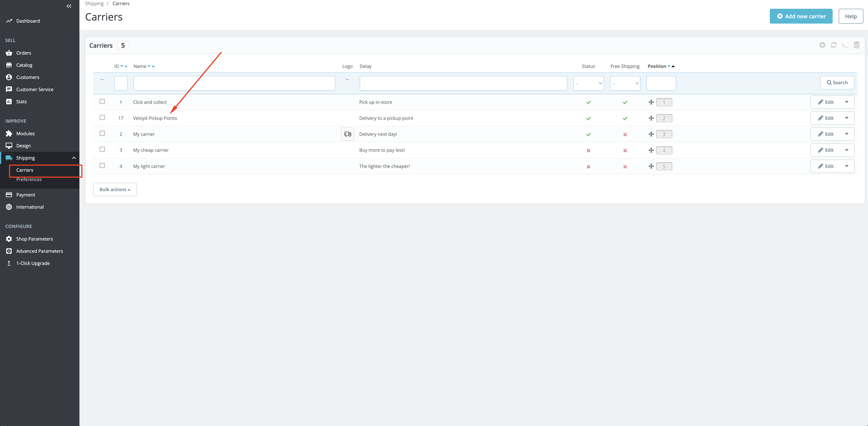Viewport: 868px width, 426px height.
Task: Enable My cheap carrier status red cross
Action: tap(588, 150)
